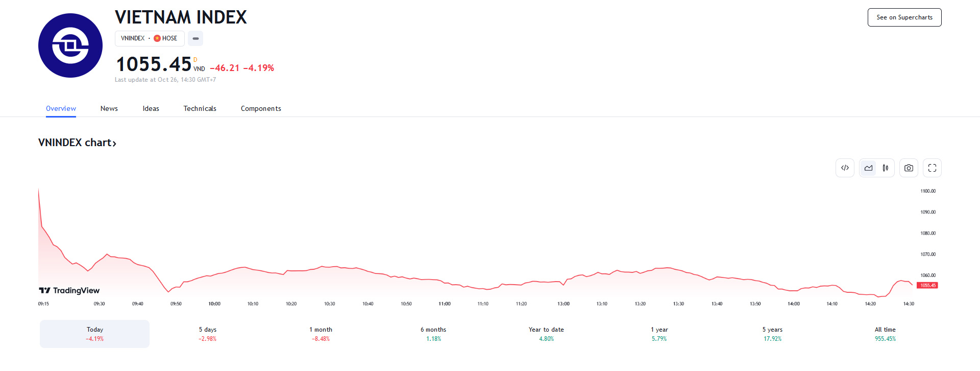Click the HOSE exchange flag icon

click(157, 38)
